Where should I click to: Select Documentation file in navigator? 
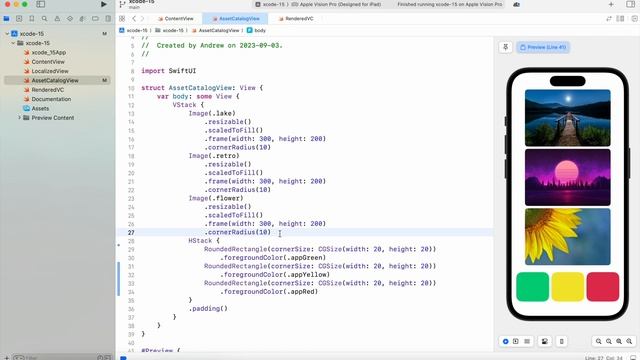[x=47, y=99]
